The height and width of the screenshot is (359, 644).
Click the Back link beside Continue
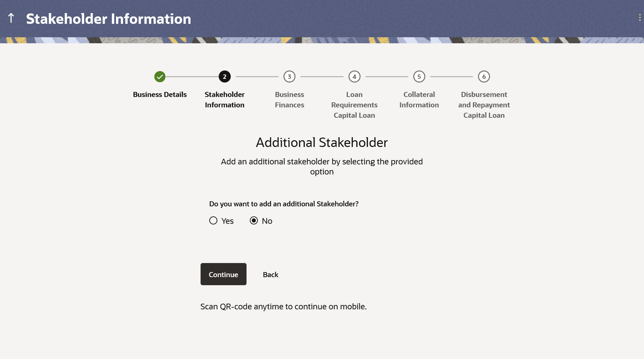click(270, 274)
